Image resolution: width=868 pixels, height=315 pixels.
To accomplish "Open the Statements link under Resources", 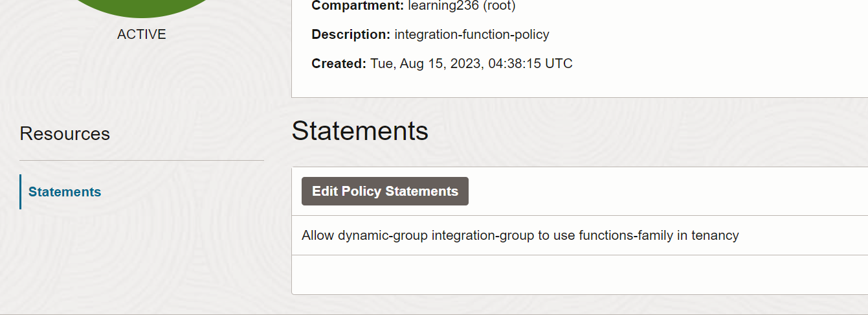I will coord(65,192).
